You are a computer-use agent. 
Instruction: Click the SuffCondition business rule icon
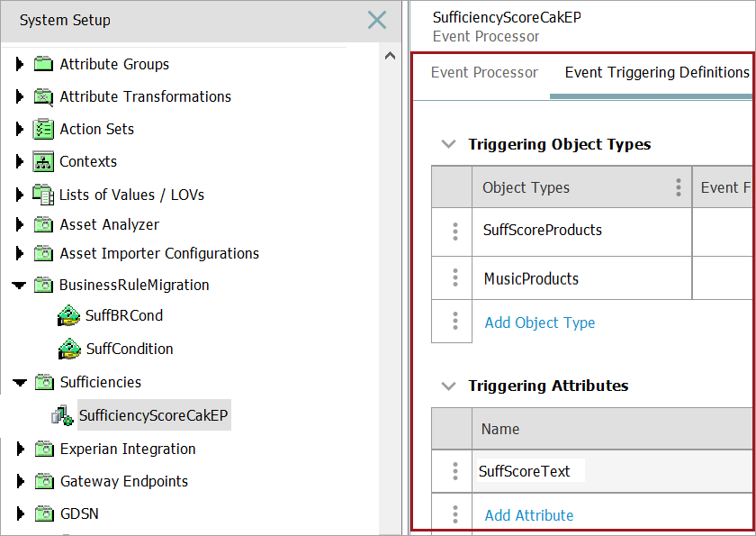click(68, 349)
